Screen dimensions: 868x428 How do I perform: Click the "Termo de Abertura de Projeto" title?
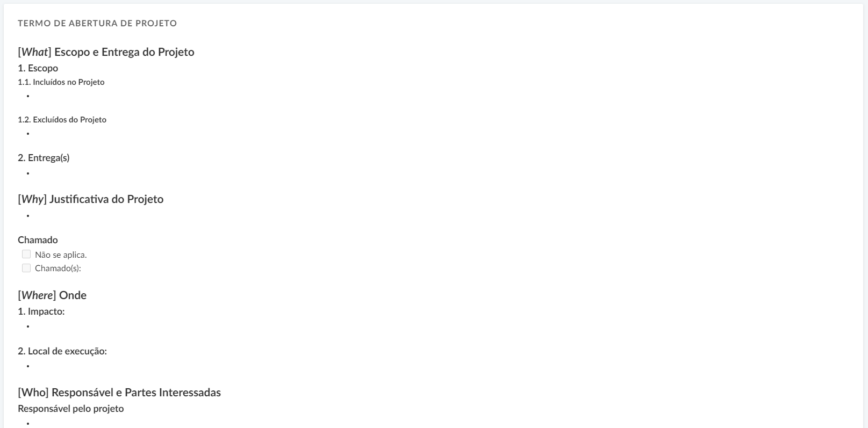(x=97, y=23)
